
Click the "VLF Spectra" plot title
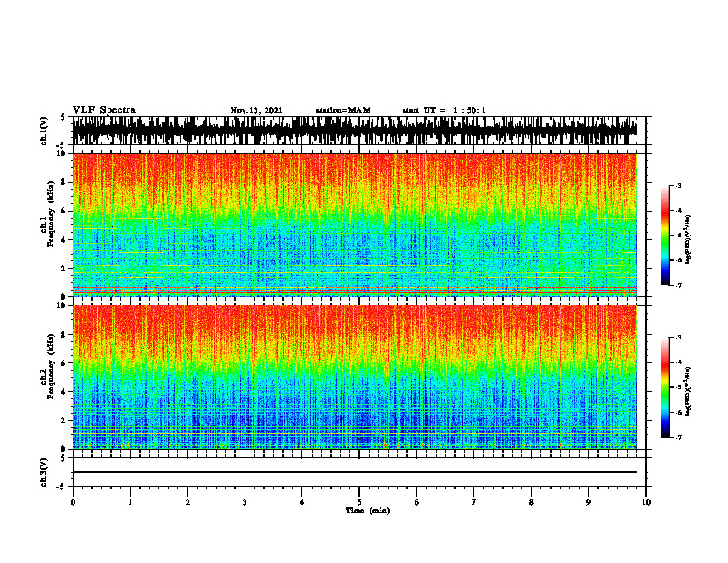point(104,110)
